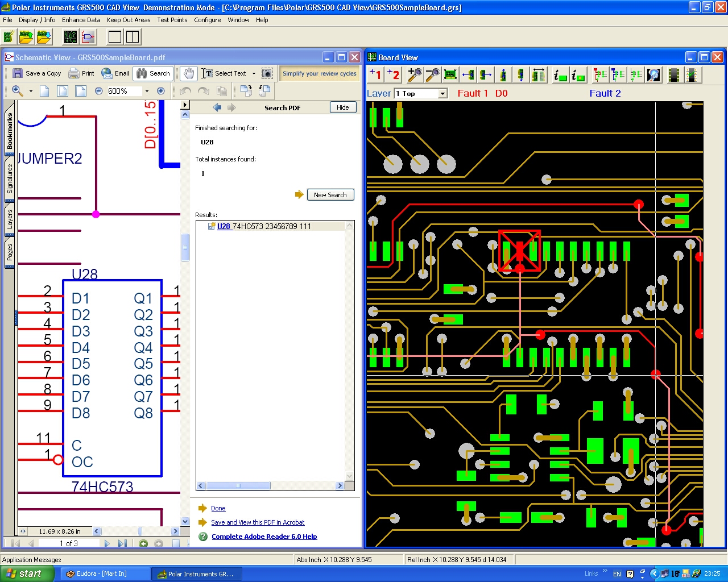Click the Print button in PDF toolbar
The width and height of the screenshot is (728, 582).
pos(81,73)
